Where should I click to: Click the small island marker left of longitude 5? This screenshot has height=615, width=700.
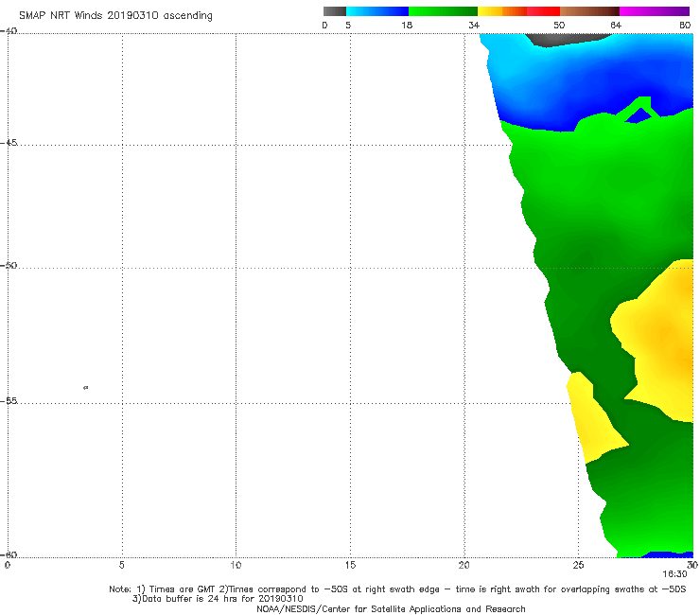pyautogui.click(x=86, y=387)
